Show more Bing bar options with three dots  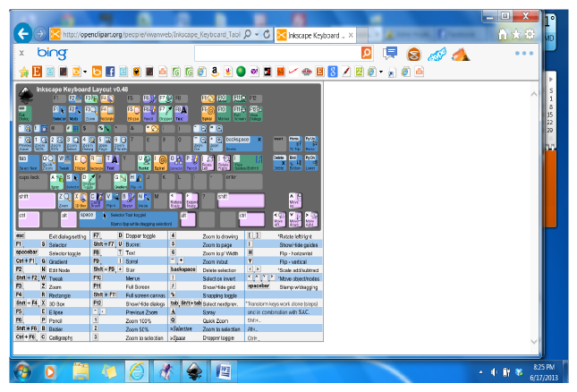coord(524,54)
